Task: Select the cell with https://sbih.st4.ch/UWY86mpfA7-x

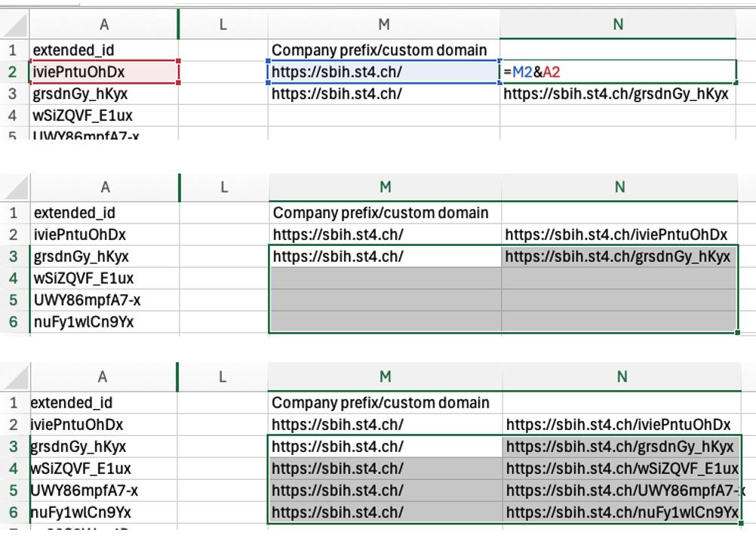Action: [x=622, y=490]
